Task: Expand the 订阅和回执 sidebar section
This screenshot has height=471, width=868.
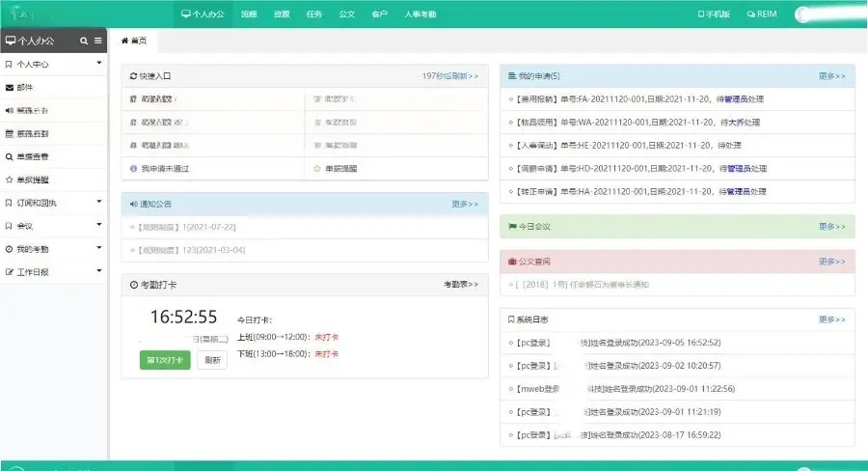Action: click(99, 203)
